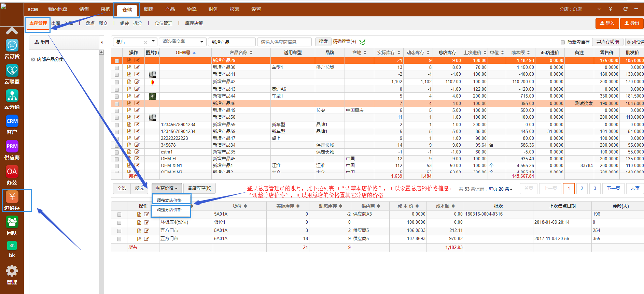The width and height of the screenshot is (644, 294).
Task: Click the 导出 export button
Action: [x=632, y=23]
